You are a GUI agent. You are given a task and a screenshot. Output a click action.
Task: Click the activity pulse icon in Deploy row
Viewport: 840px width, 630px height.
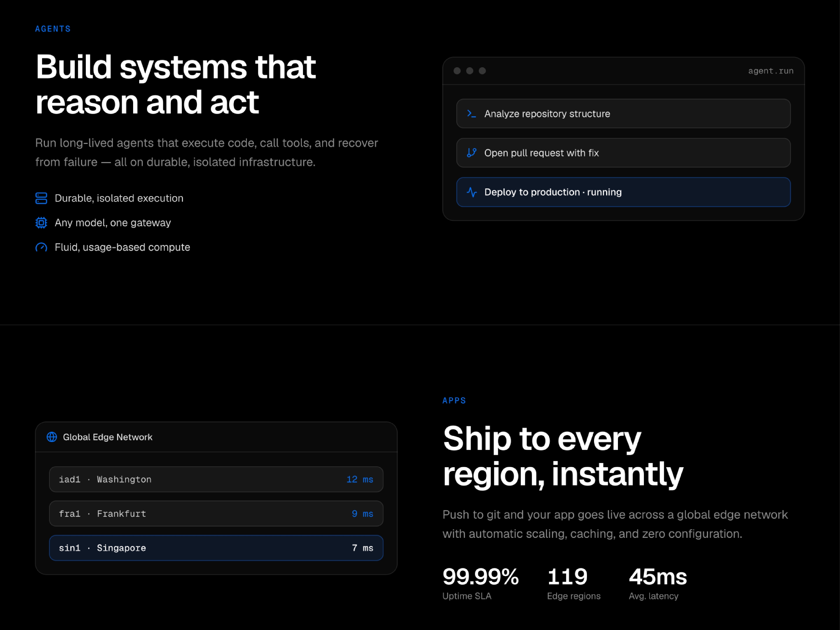point(471,192)
